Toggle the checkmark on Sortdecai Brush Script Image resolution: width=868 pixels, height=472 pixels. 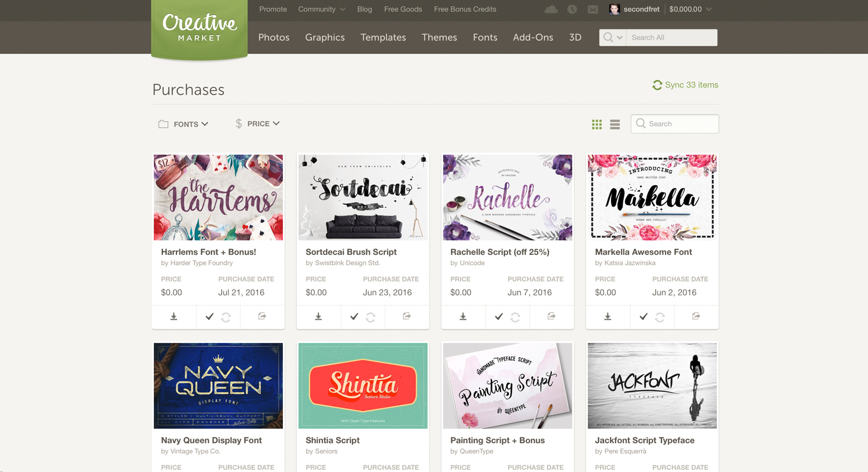tap(354, 317)
